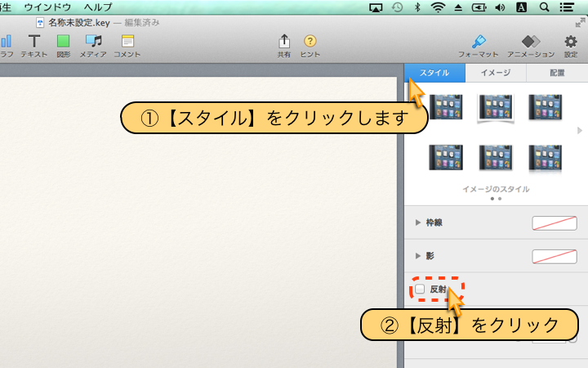Expand the 影 shadow section

coord(418,256)
